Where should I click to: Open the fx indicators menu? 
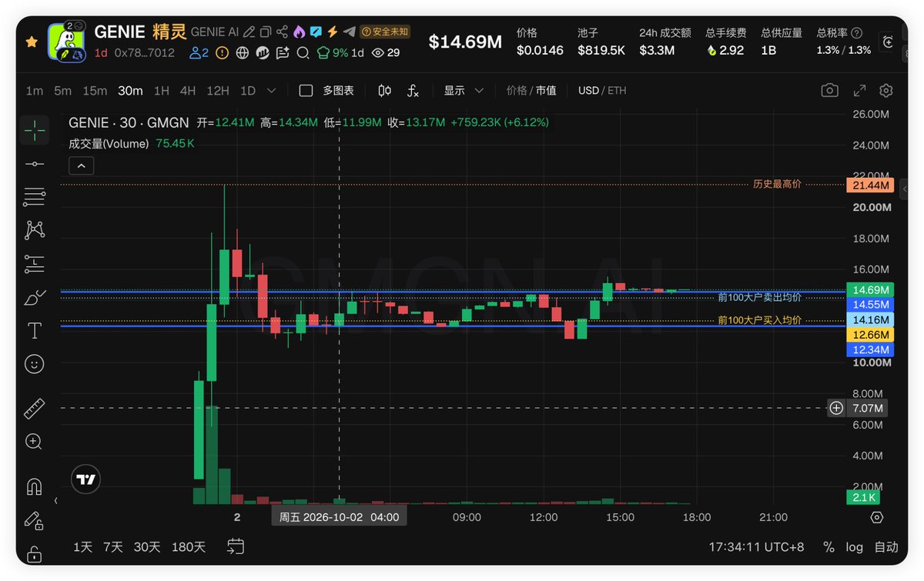point(413,91)
